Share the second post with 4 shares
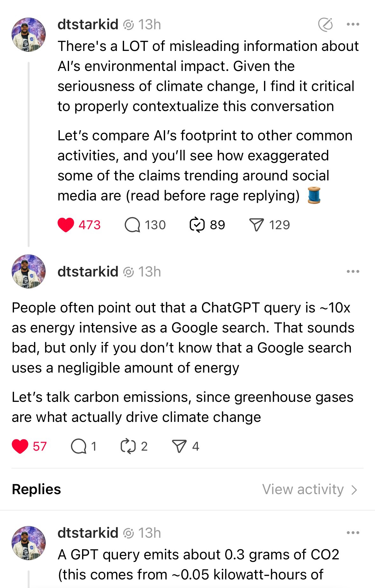This screenshot has height=588, width=375. coord(179,446)
